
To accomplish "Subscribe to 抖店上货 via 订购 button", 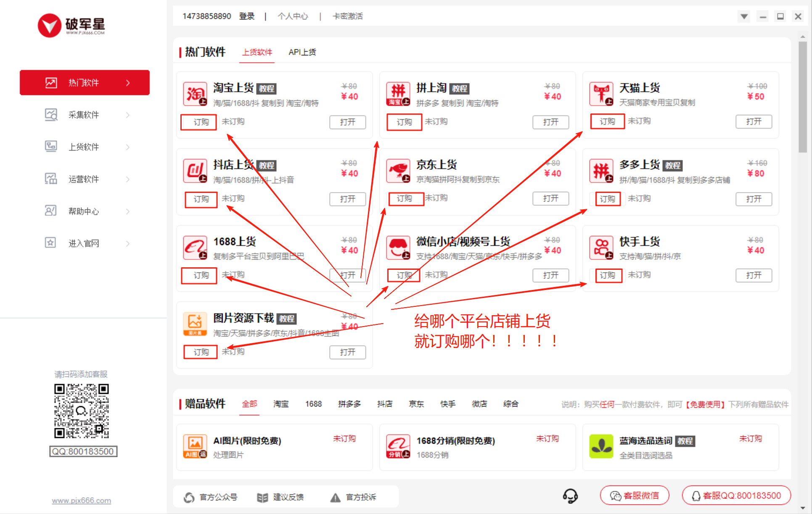I will click(201, 199).
